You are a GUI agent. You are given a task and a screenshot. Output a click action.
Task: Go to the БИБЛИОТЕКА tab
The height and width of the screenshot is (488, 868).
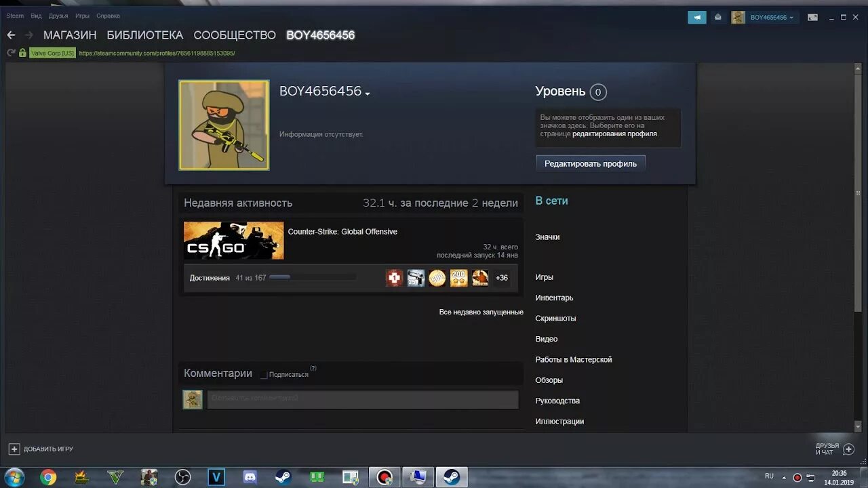click(x=145, y=35)
